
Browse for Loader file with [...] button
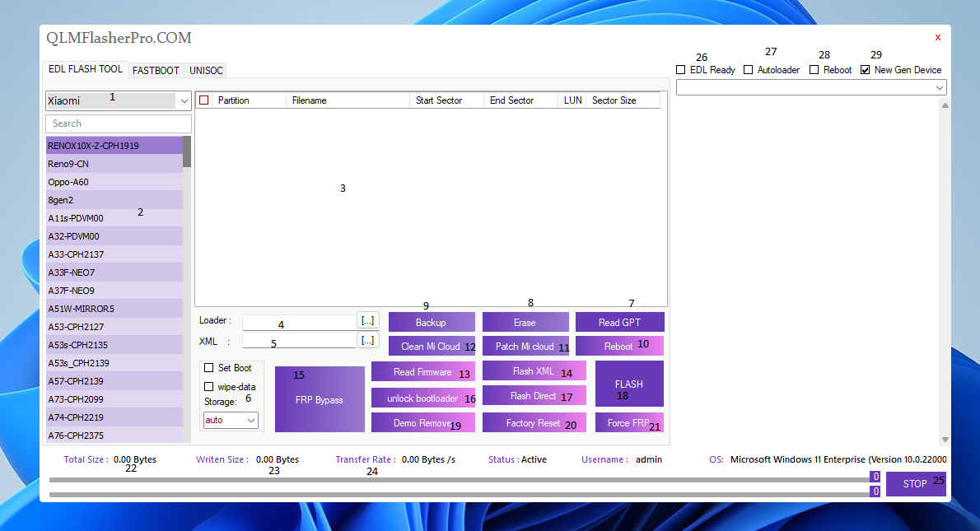tap(367, 320)
